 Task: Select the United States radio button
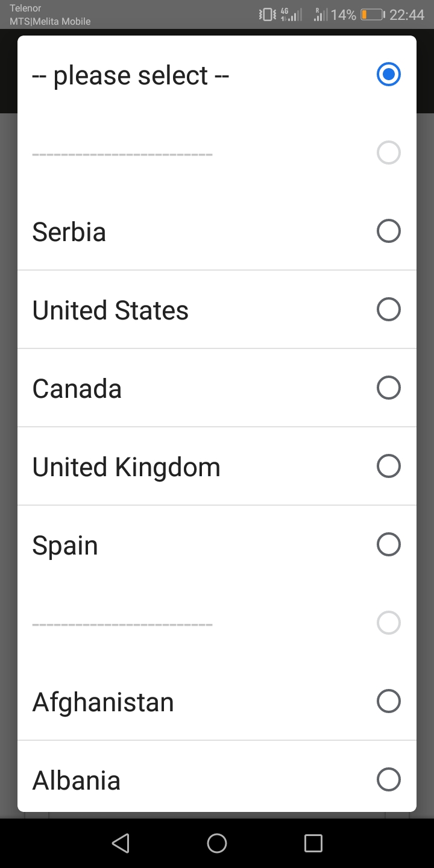pyautogui.click(x=388, y=309)
